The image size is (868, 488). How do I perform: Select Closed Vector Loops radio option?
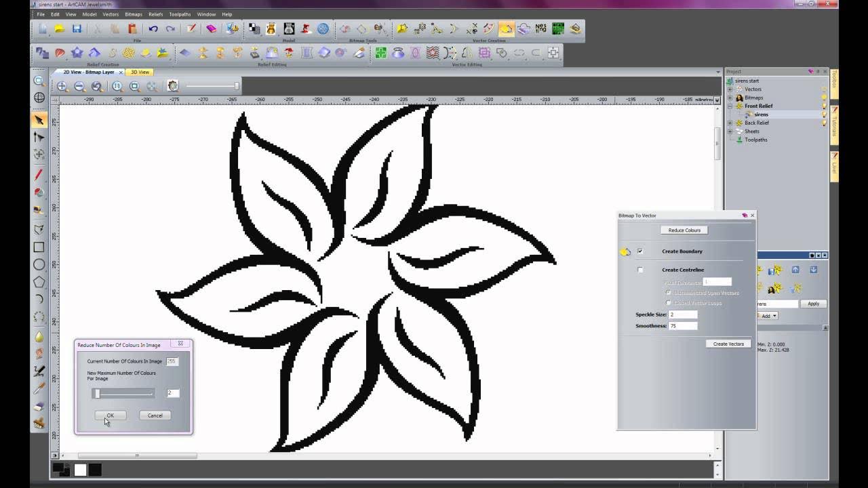pyautogui.click(x=669, y=303)
